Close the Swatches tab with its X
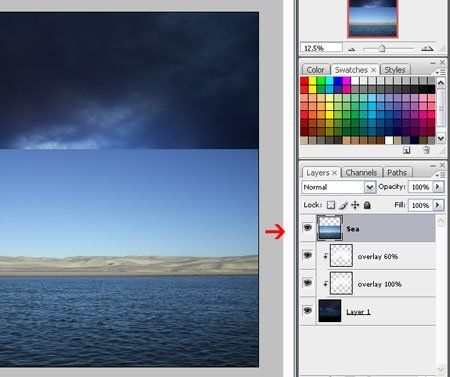Screen dimensions: 450x377 point(374,70)
